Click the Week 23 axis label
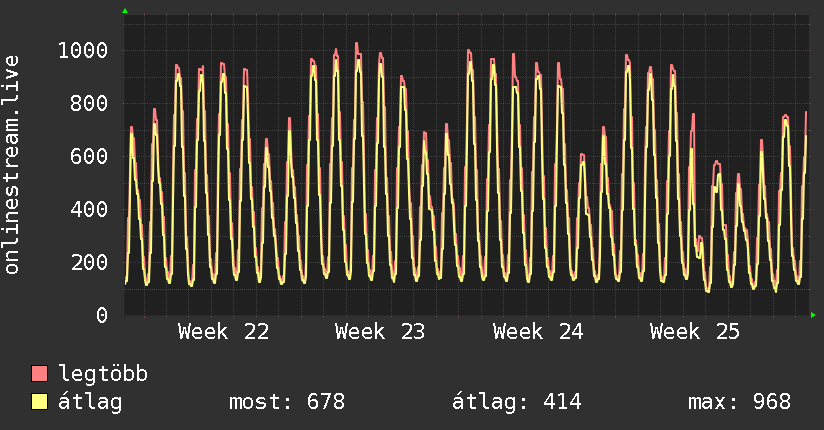This screenshot has width=824, height=430. 380,332
